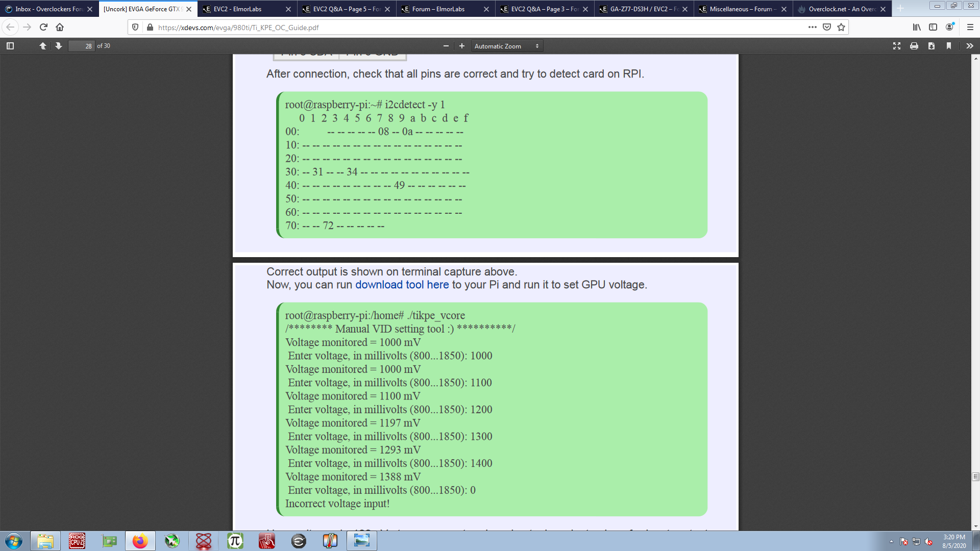
Task: Zoom out the PDF with minus
Action: click(446, 46)
